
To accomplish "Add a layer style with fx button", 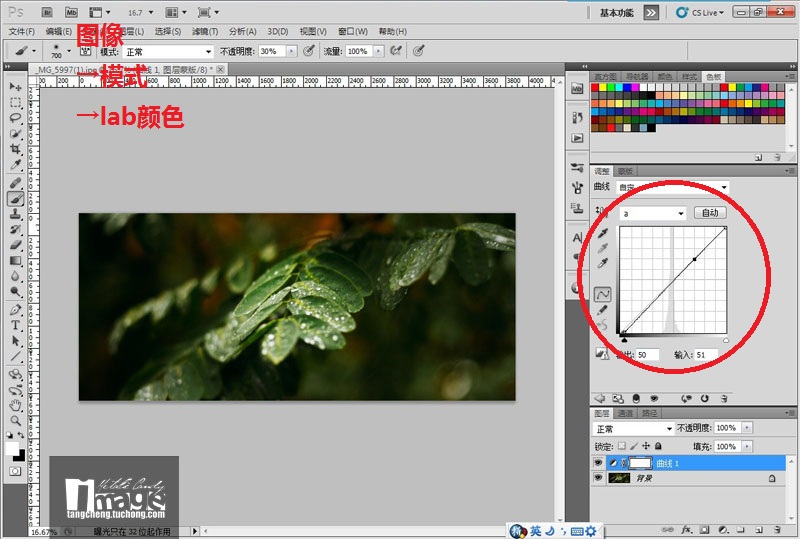I will click(686, 530).
